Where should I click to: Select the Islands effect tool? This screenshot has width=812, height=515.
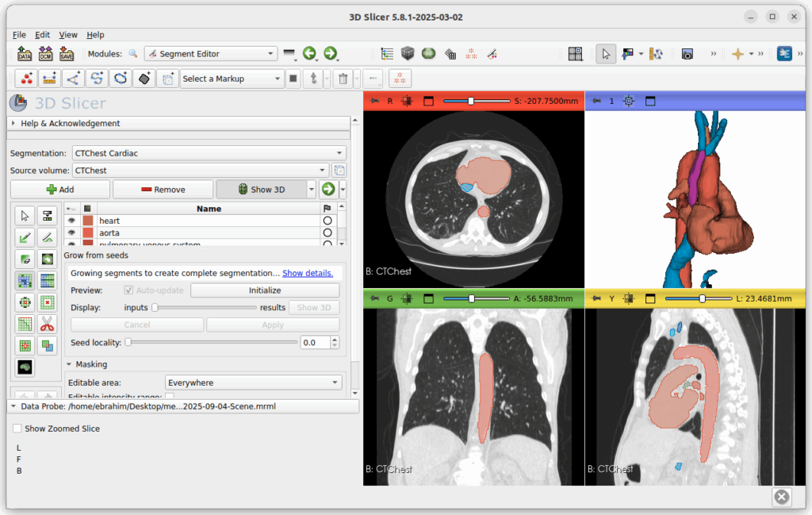coord(25,346)
